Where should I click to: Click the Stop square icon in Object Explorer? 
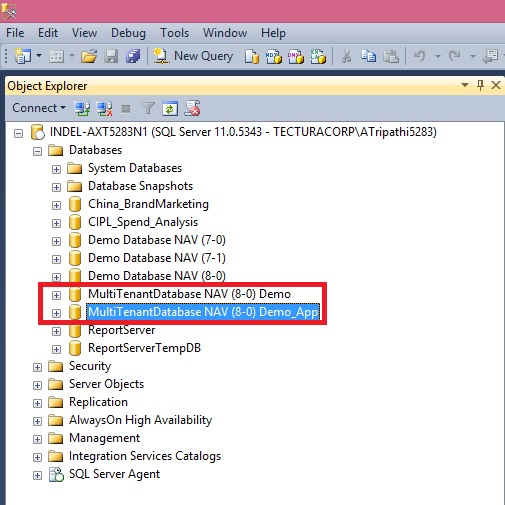(126, 109)
